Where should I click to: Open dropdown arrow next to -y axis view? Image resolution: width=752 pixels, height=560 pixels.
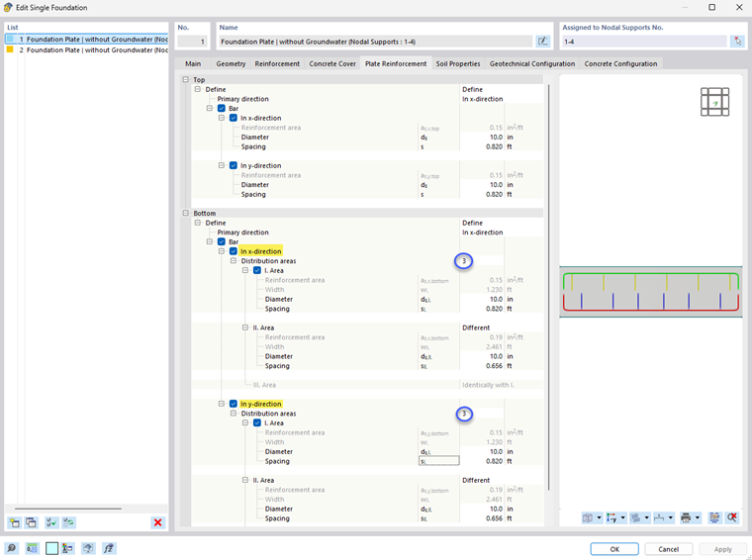point(622,517)
